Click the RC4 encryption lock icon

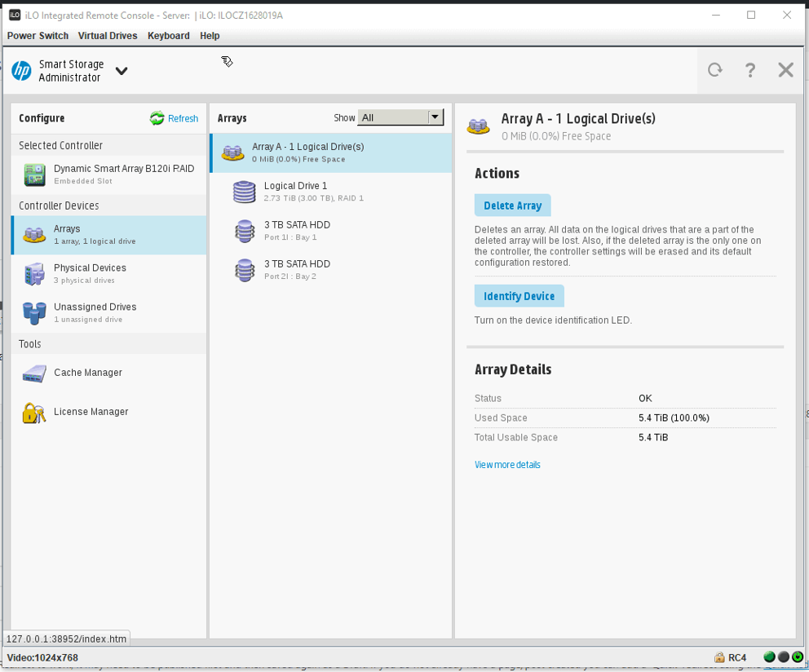click(719, 657)
